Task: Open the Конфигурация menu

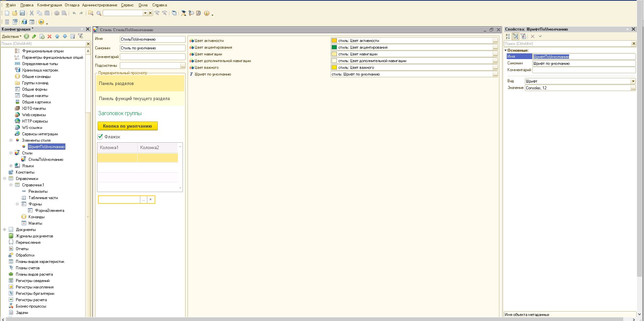Action: point(49,5)
